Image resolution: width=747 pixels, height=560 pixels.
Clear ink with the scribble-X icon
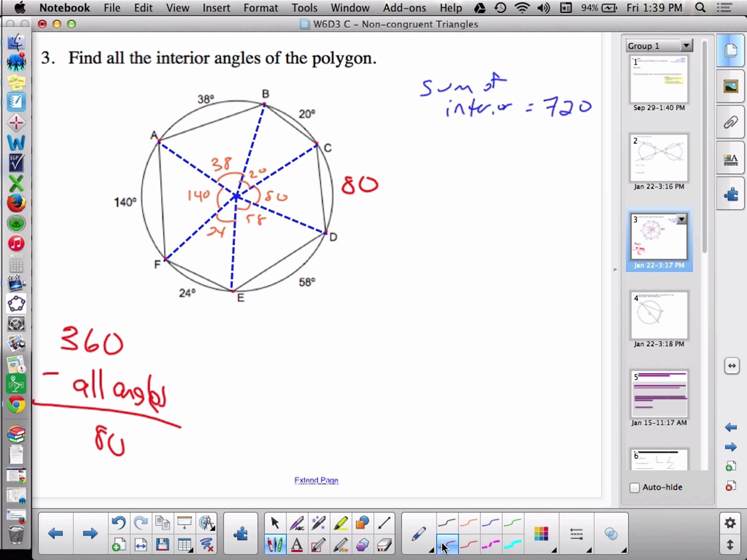[206, 545]
